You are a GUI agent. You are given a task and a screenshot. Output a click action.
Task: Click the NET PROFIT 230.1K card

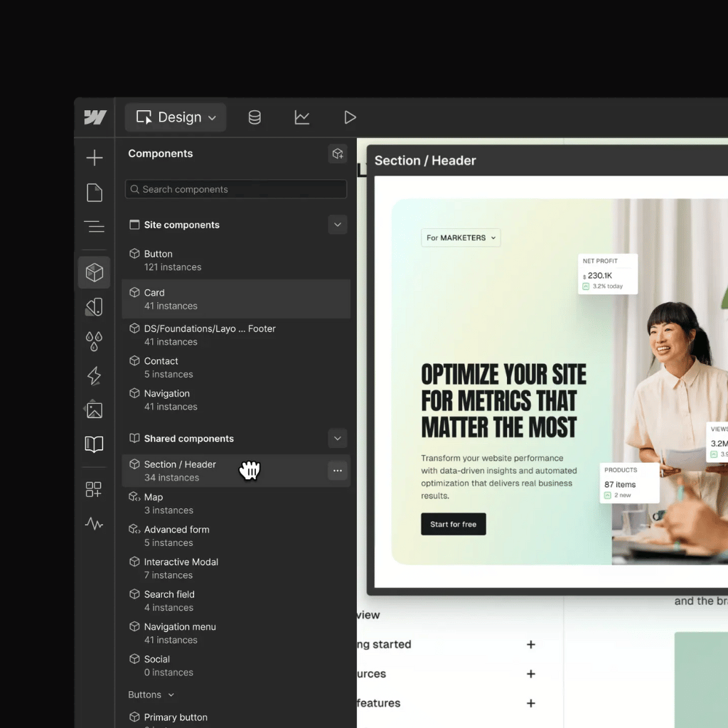pyautogui.click(x=608, y=274)
